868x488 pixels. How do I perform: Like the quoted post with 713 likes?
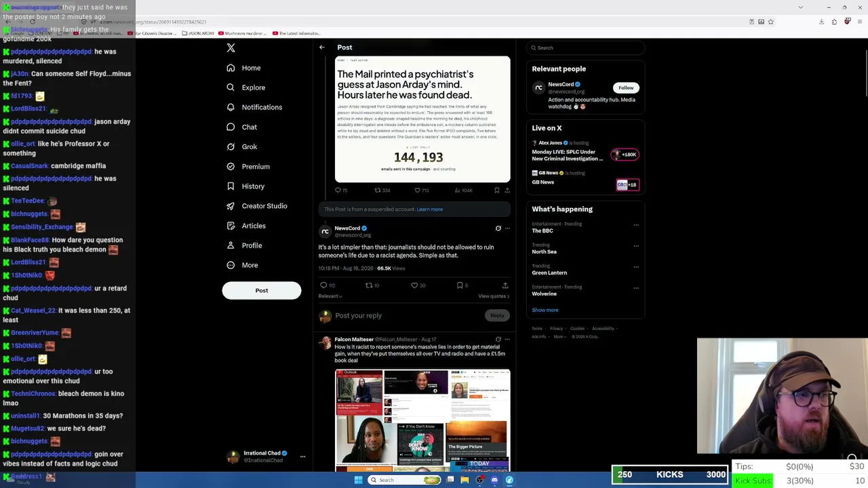point(422,190)
